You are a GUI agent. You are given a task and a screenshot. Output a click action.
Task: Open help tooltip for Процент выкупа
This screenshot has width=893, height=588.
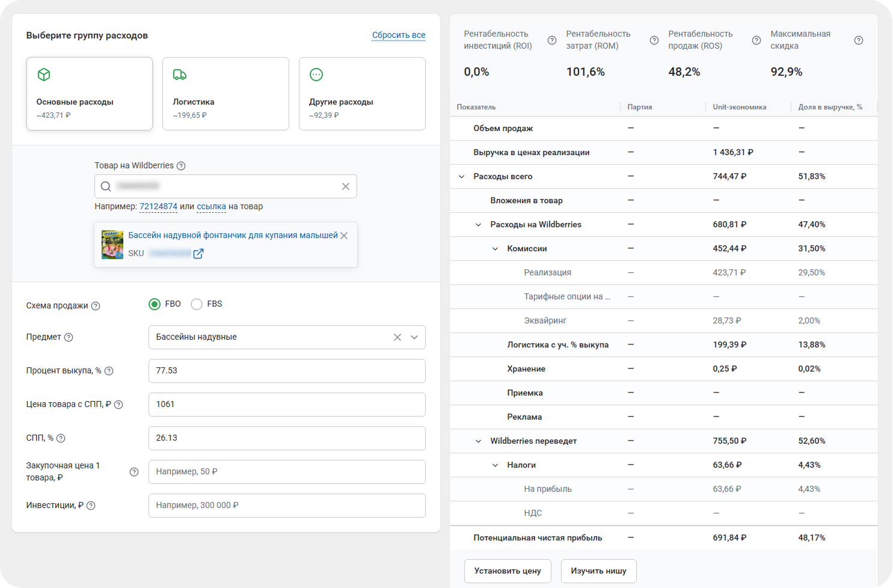(109, 371)
